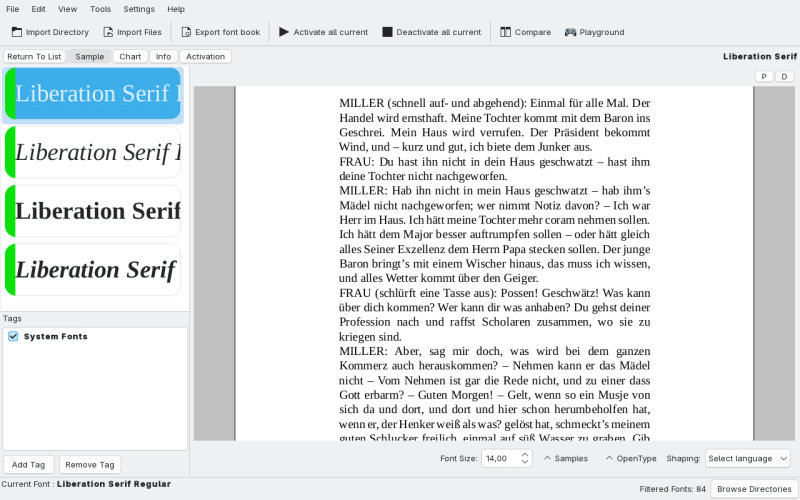Screen dimensions: 800x500
Task: Select the Liberation Serif Italic preview
Action: pos(93,153)
